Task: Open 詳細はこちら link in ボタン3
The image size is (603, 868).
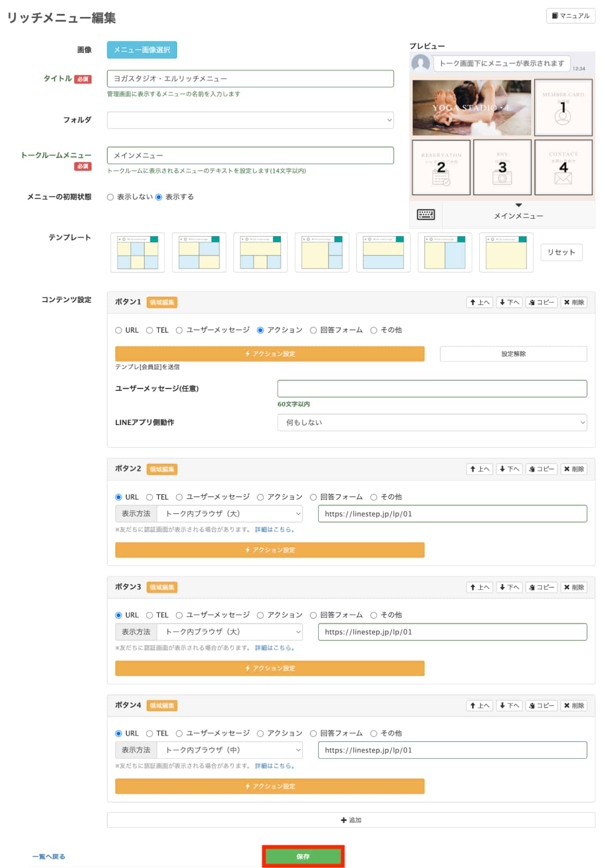Action: [275, 648]
